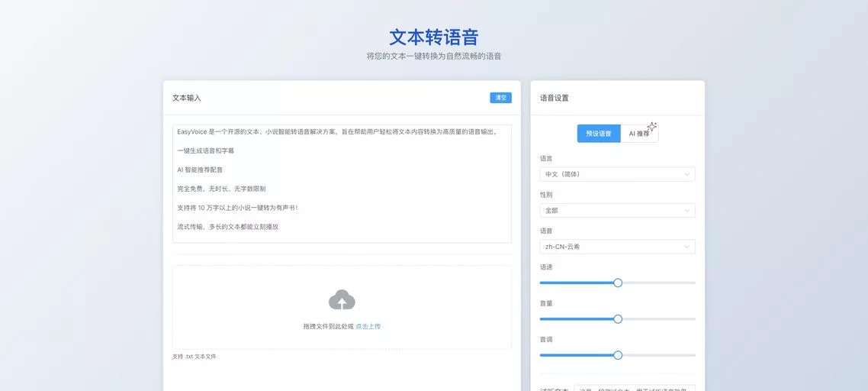Switch to the AI 推荐 tab
The image size is (868, 391).
[x=639, y=134]
